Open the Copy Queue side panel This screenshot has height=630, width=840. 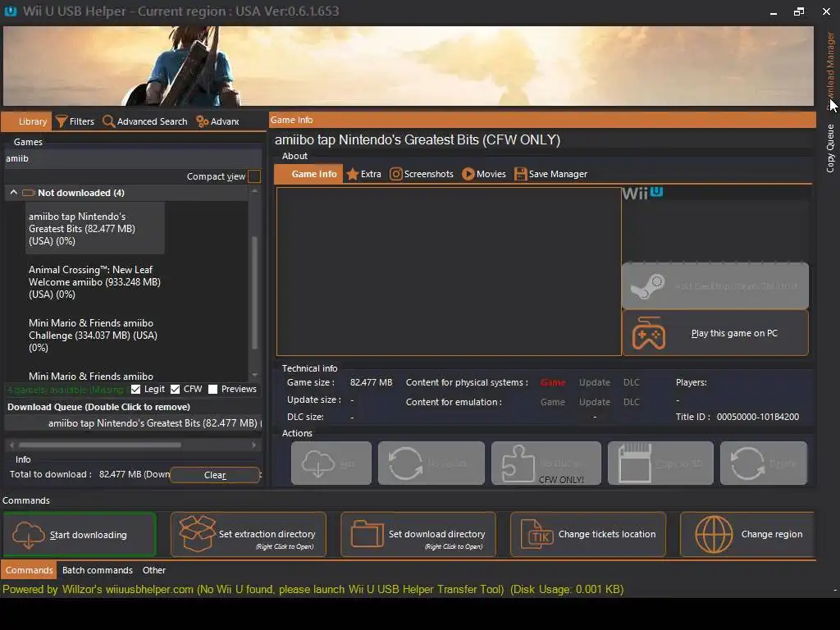pos(830,148)
